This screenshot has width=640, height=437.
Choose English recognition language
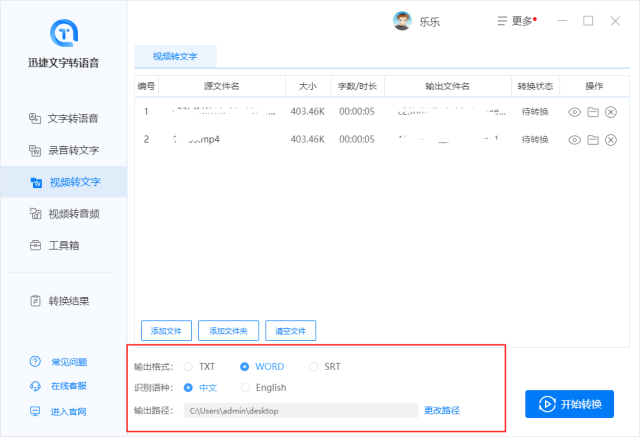point(245,387)
